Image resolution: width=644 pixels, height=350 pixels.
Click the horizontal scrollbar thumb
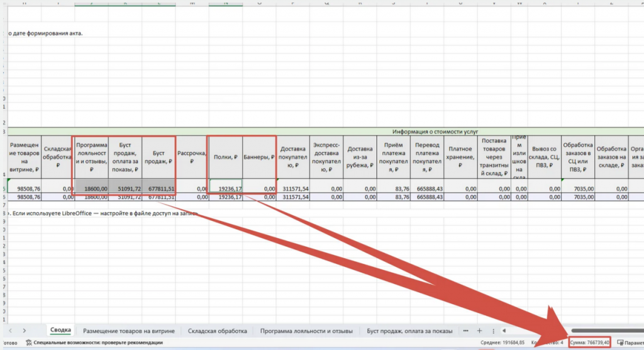click(604, 330)
